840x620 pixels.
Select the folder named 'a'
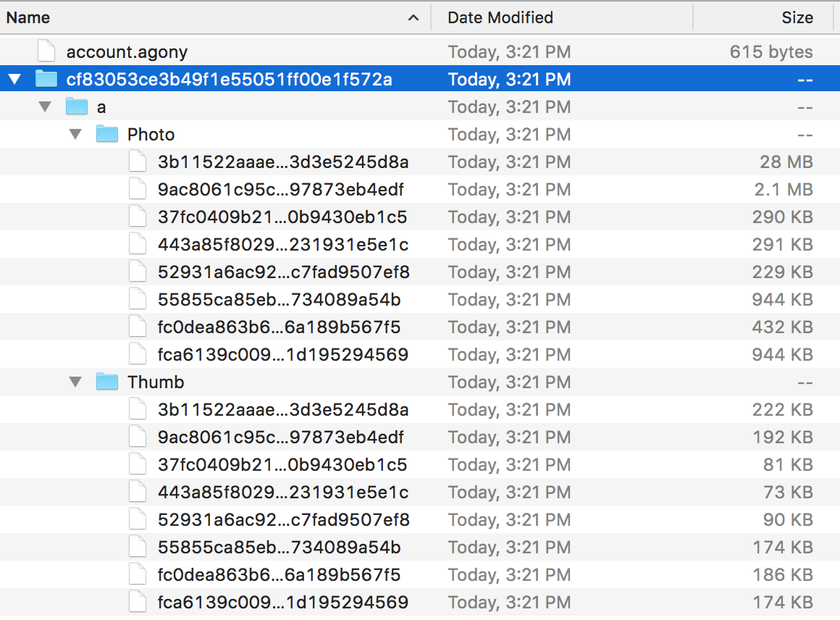[x=101, y=108]
